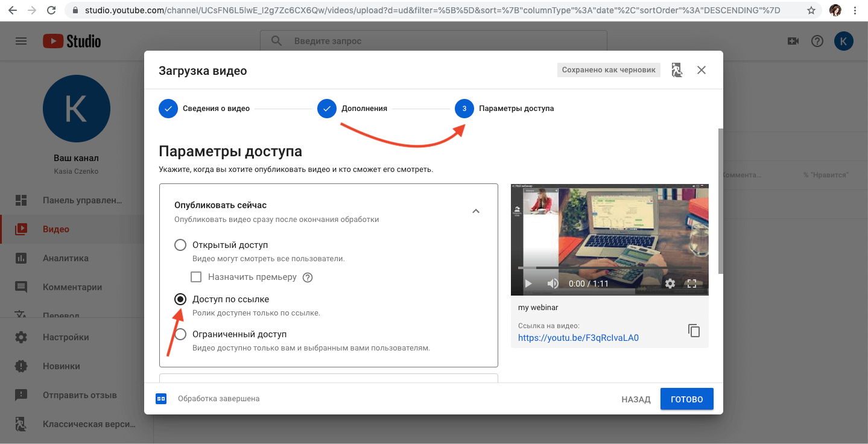The image size is (868, 444).
Task: Open the account menu via the K avatar
Action: pos(843,40)
